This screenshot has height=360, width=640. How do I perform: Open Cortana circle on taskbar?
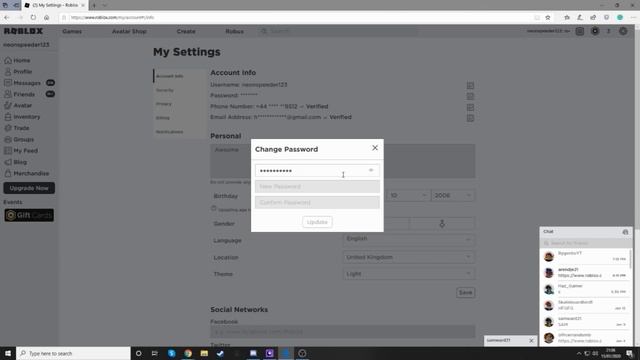click(138, 353)
